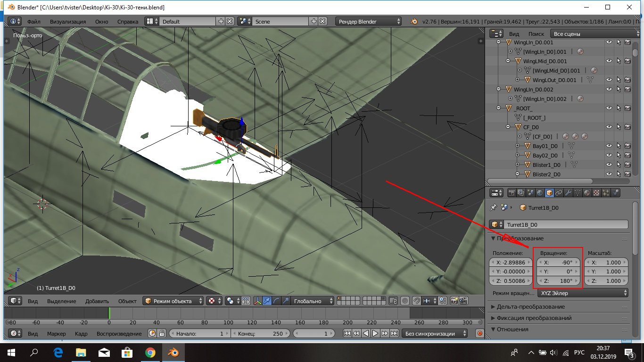Click the World settings globe icon
This screenshot has height=362, width=644.
tap(540, 193)
